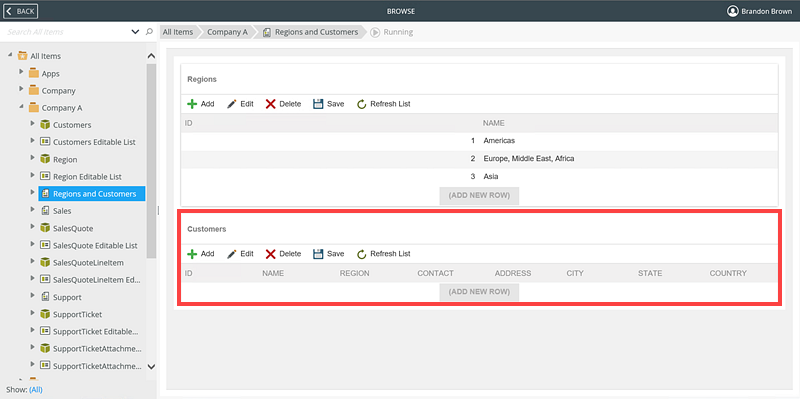The width and height of the screenshot is (800, 399).
Task: Click ADD NEW ROW in the Customers list
Action: pos(479,292)
